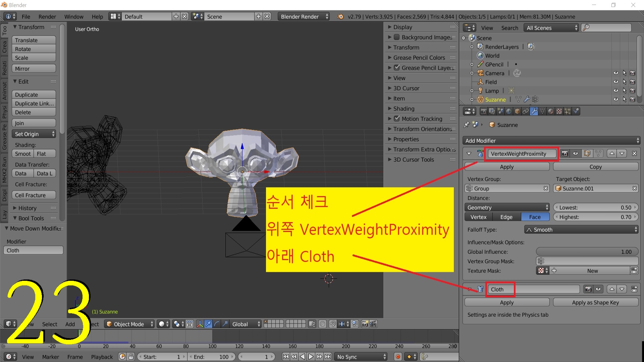Click the Translate manipulator arrow icon
The width and height of the screenshot is (644, 362).
(208, 324)
